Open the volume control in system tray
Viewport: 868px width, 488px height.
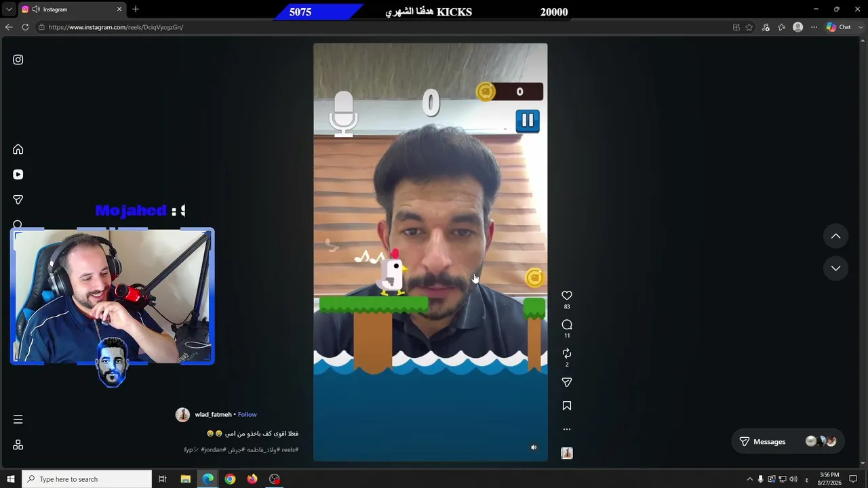(x=793, y=479)
